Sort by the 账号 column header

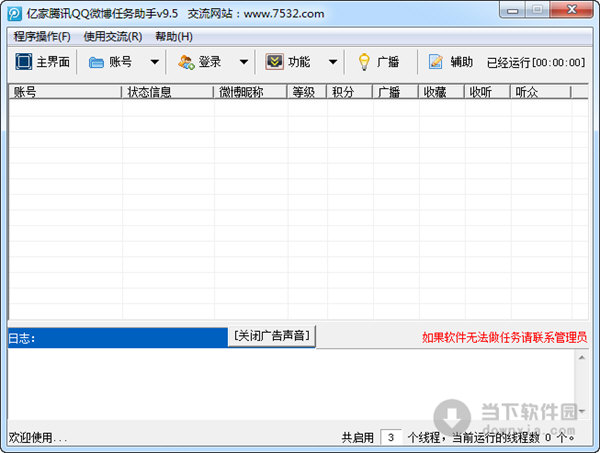coord(65,92)
